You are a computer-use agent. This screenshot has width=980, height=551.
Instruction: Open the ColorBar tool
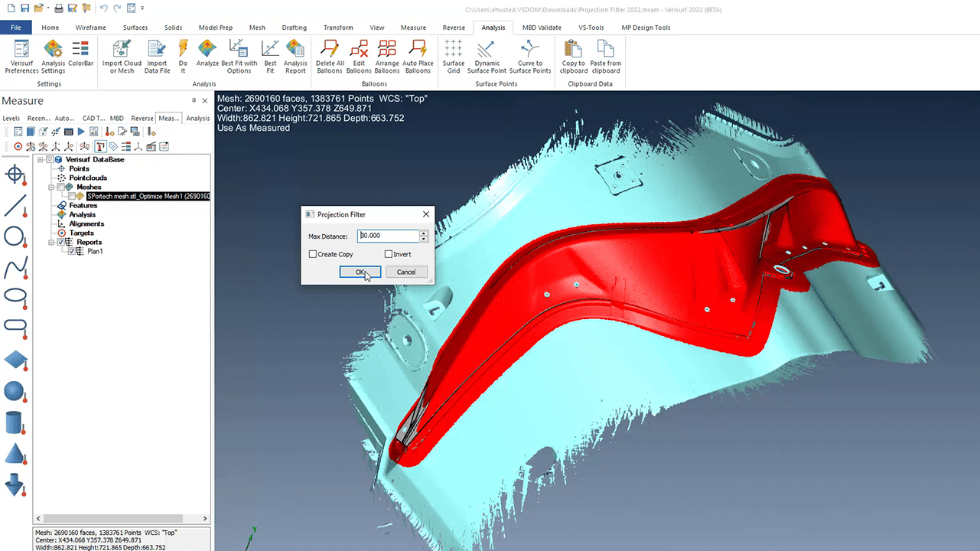point(81,54)
